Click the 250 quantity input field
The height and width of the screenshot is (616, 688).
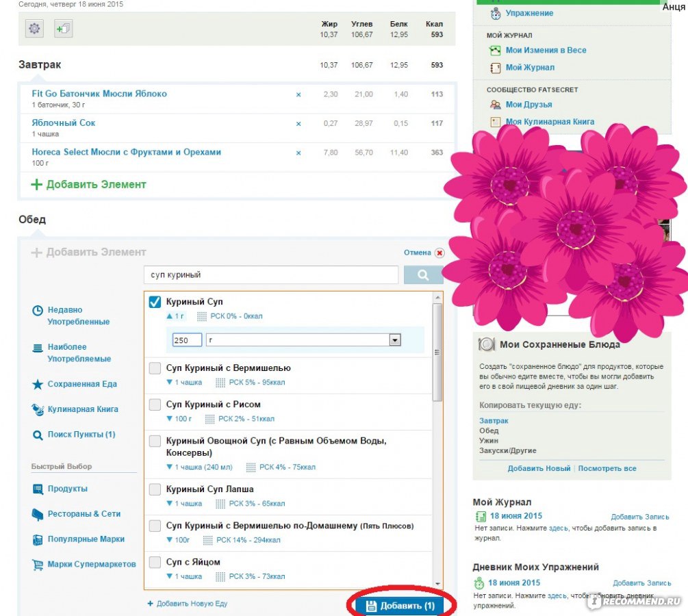(187, 340)
